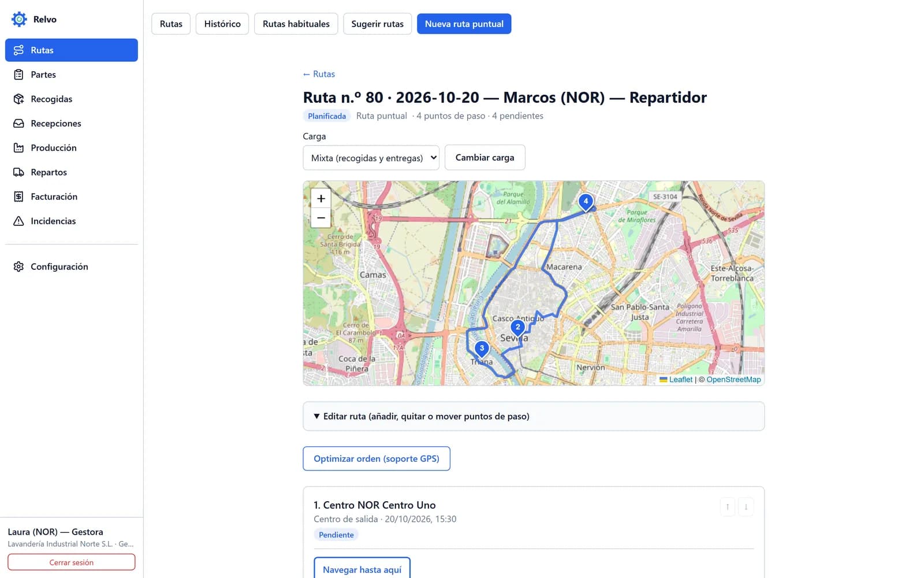
Task: Click Optimizar orden (soporte GPS)
Action: pyautogui.click(x=377, y=458)
